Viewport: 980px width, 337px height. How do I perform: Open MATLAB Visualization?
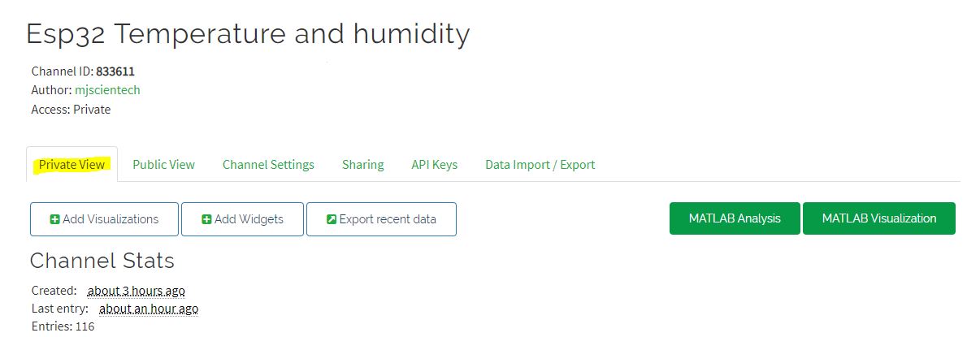[879, 218]
